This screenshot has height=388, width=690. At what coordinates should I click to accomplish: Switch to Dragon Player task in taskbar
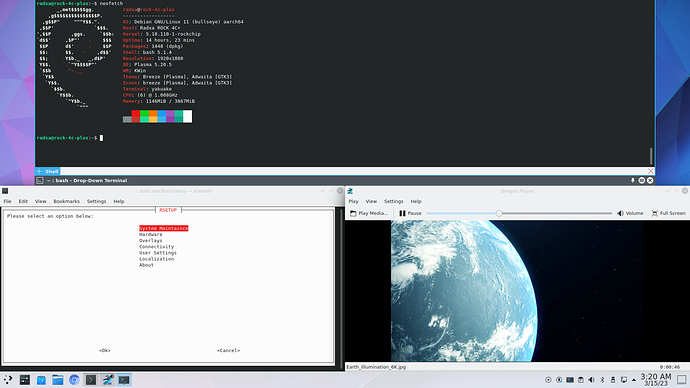click(107, 380)
